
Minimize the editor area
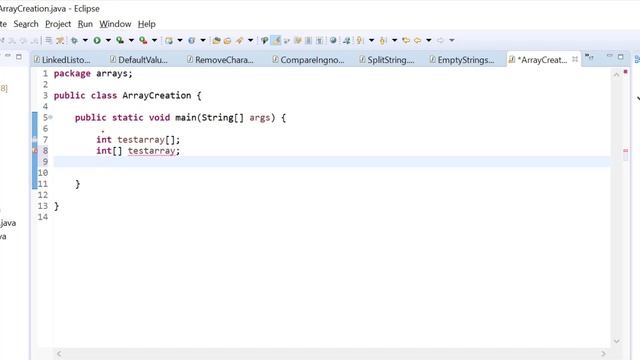[609, 56]
